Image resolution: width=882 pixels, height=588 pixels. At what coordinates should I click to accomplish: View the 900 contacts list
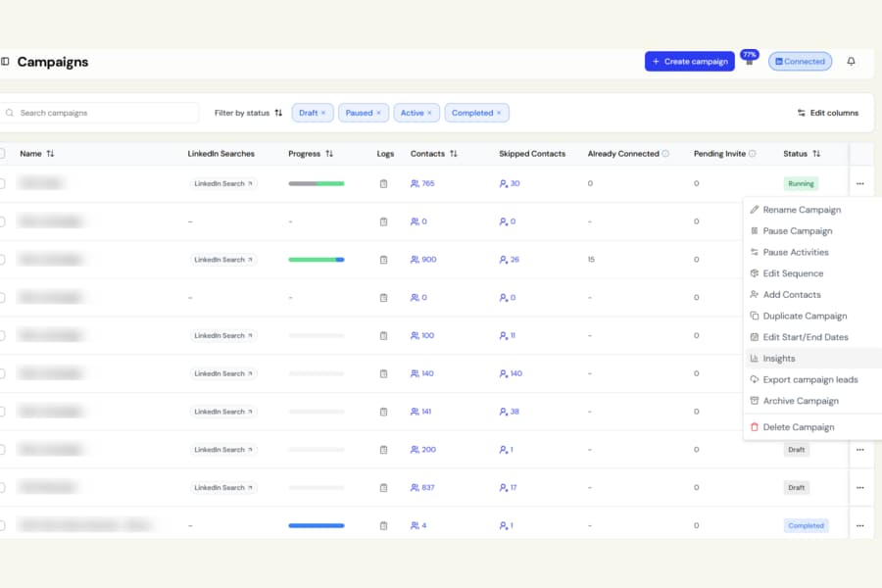click(x=423, y=260)
